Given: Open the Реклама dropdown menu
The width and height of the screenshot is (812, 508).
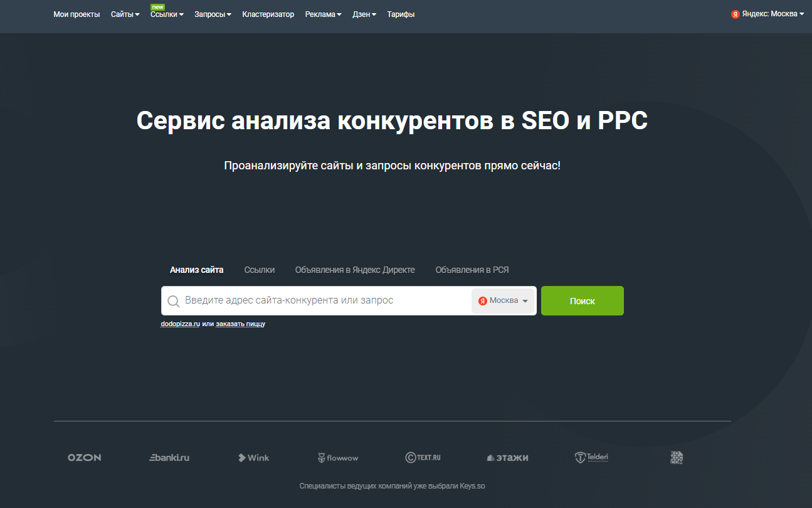Looking at the screenshot, I should (x=323, y=14).
